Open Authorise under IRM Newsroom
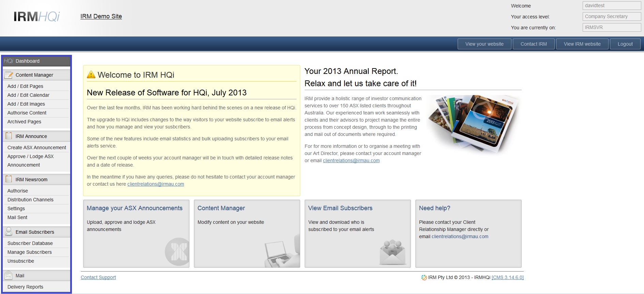The width and height of the screenshot is (644, 294). coord(18,191)
